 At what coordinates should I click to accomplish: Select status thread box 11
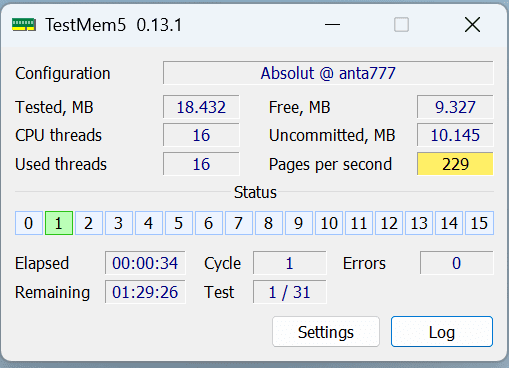tap(359, 223)
